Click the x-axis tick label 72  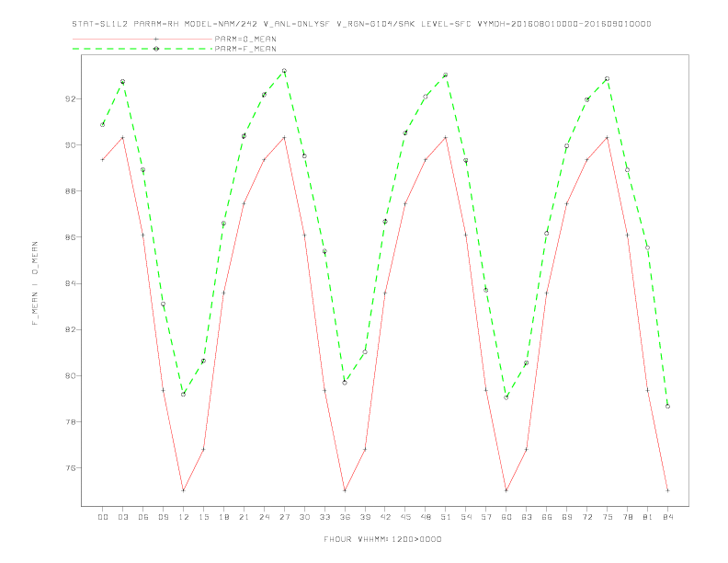[x=586, y=517]
